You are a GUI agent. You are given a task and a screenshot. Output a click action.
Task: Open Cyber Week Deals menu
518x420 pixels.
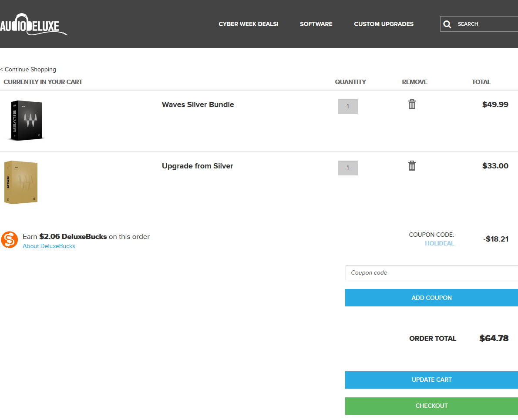[249, 24]
